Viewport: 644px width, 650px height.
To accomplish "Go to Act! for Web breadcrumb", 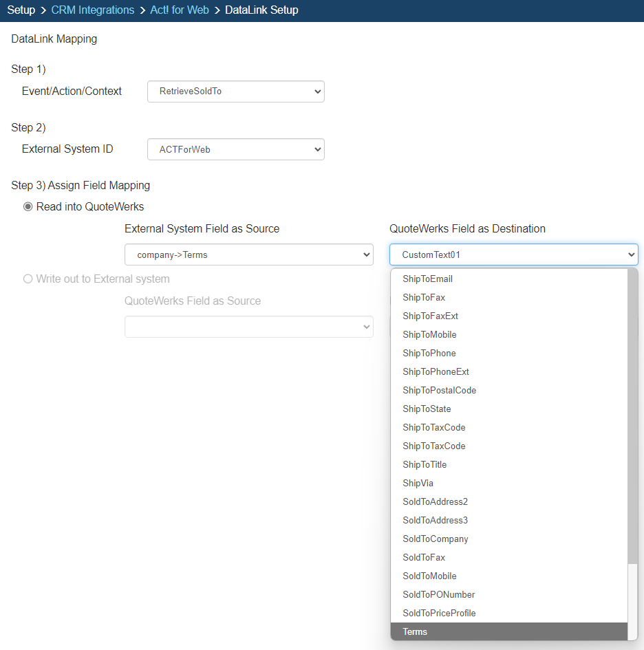I will (180, 10).
